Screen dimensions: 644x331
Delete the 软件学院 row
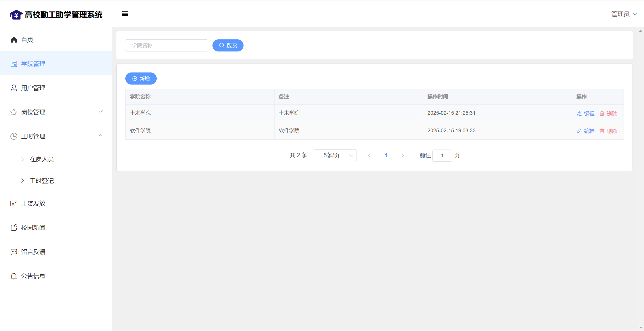(608, 131)
